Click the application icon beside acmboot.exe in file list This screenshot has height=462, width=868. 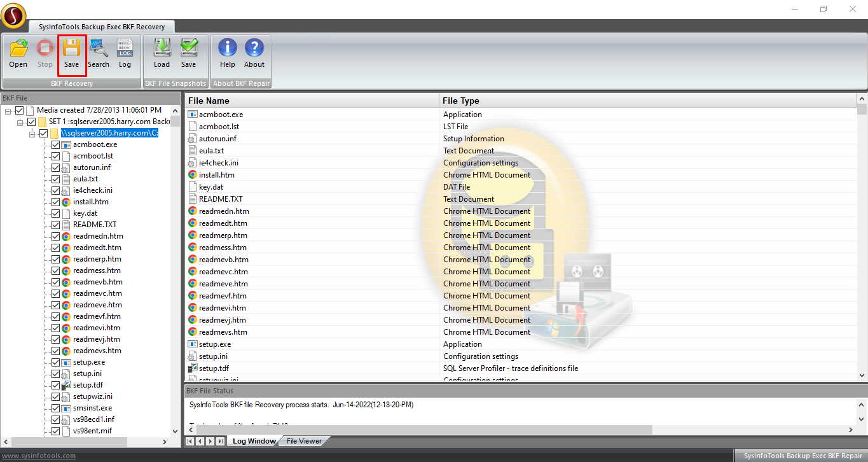point(193,115)
